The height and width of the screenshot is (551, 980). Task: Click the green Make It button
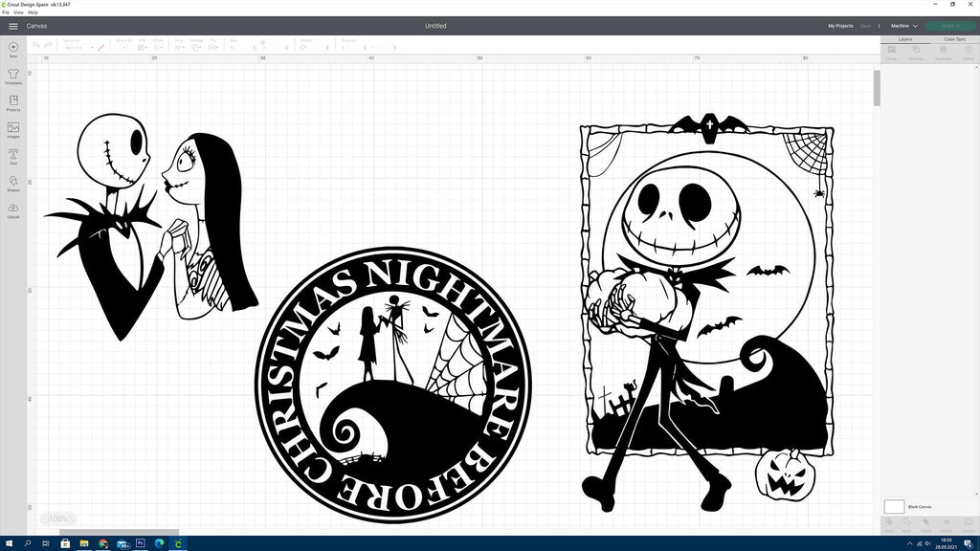(948, 26)
